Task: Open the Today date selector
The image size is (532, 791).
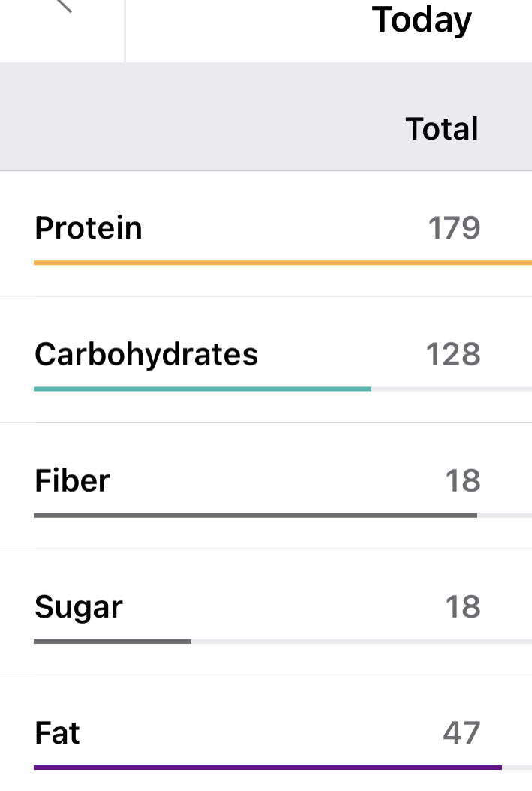Action: [422, 20]
